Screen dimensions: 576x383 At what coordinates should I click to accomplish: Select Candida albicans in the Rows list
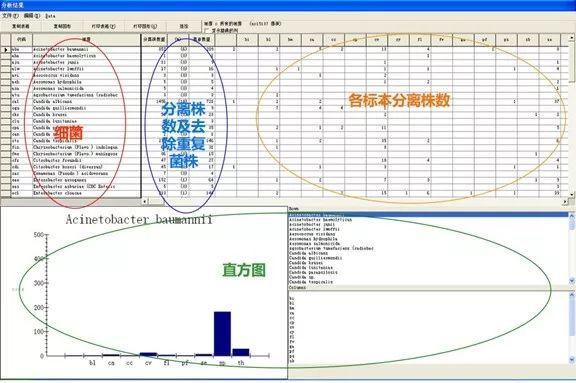coord(309,253)
